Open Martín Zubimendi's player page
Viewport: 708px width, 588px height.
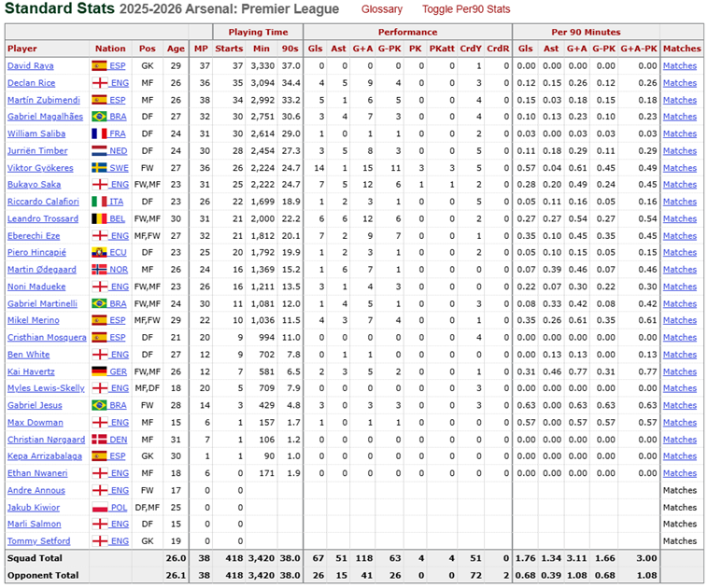click(43, 100)
